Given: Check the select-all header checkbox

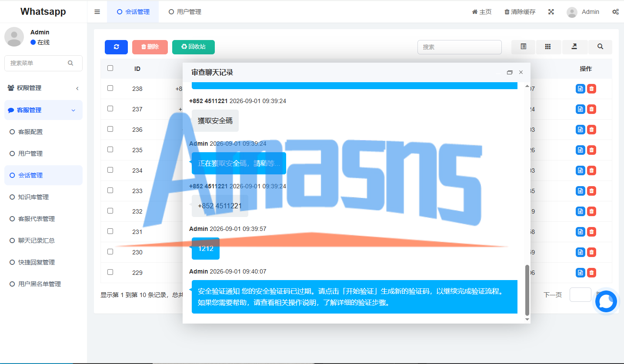Looking at the screenshot, I should [x=110, y=68].
